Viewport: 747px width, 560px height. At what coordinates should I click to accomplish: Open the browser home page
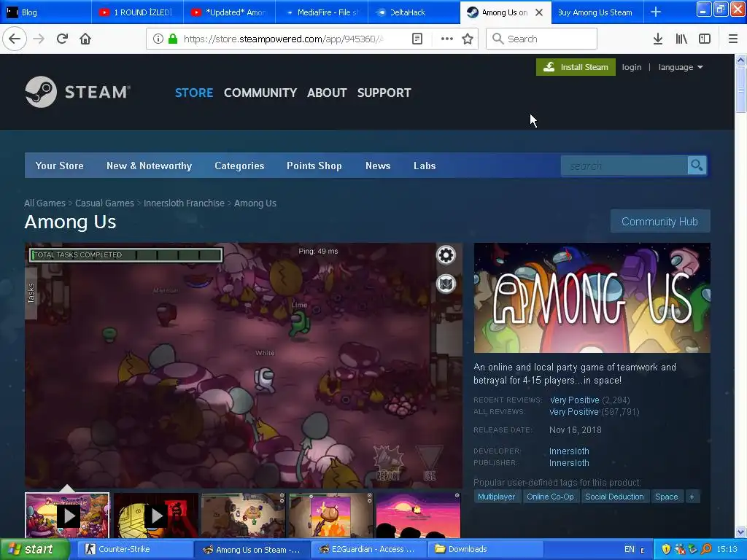[x=85, y=39]
